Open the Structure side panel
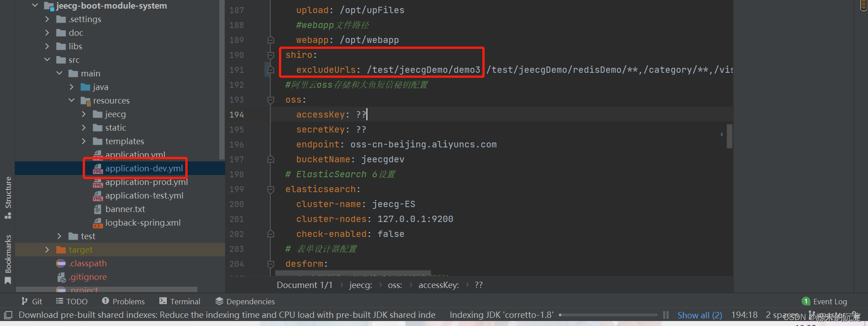The height and width of the screenshot is (326, 868). click(x=8, y=198)
